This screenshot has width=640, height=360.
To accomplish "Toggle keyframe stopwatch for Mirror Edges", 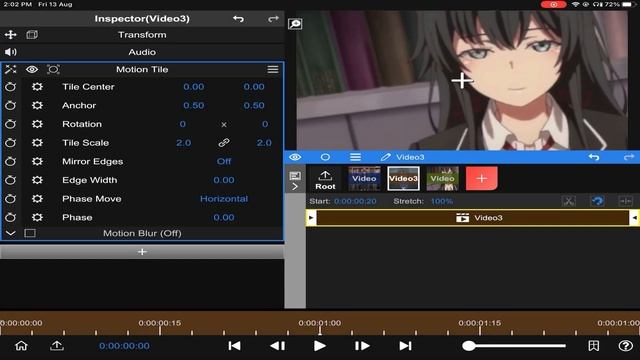I will point(11,161).
